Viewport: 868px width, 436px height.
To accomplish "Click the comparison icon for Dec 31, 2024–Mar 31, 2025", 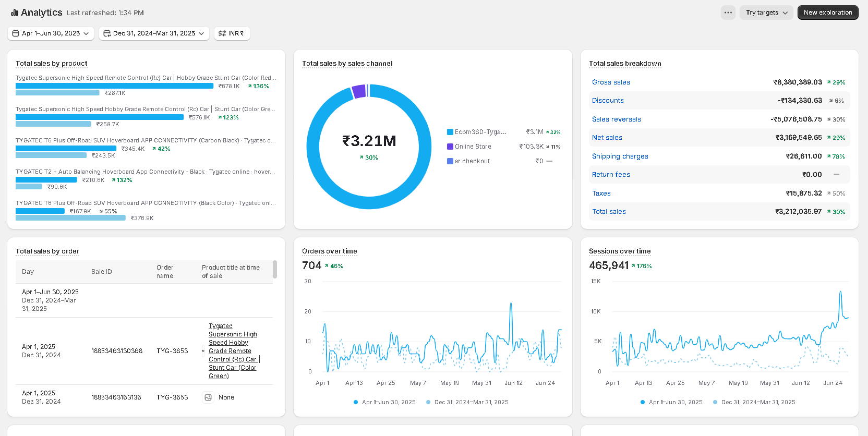I will [107, 33].
